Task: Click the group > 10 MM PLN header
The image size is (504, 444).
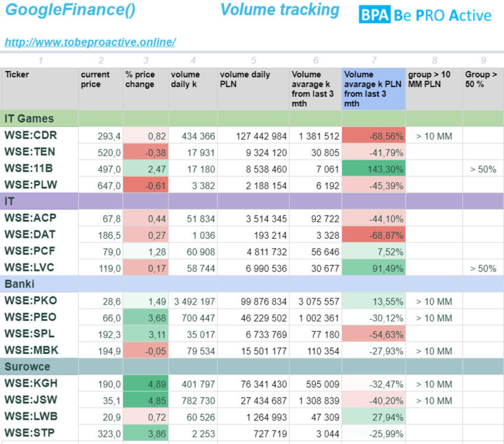Action: click(x=434, y=89)
